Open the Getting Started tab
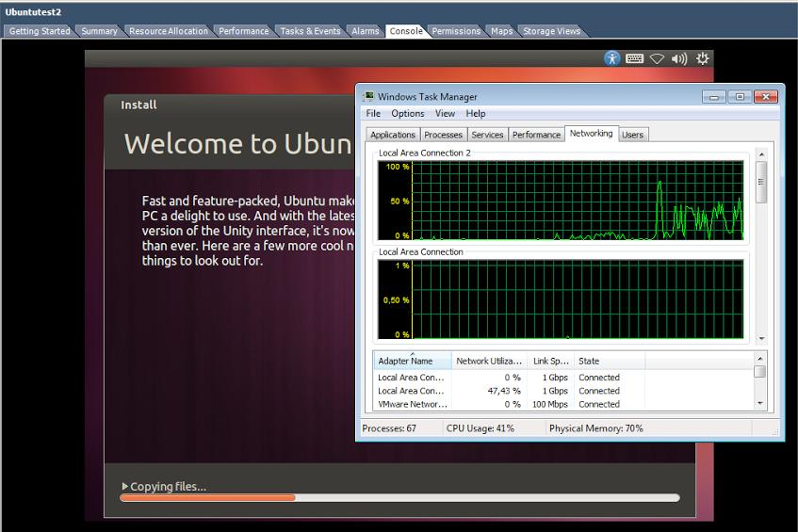798x532 pixels. [40, 31]
